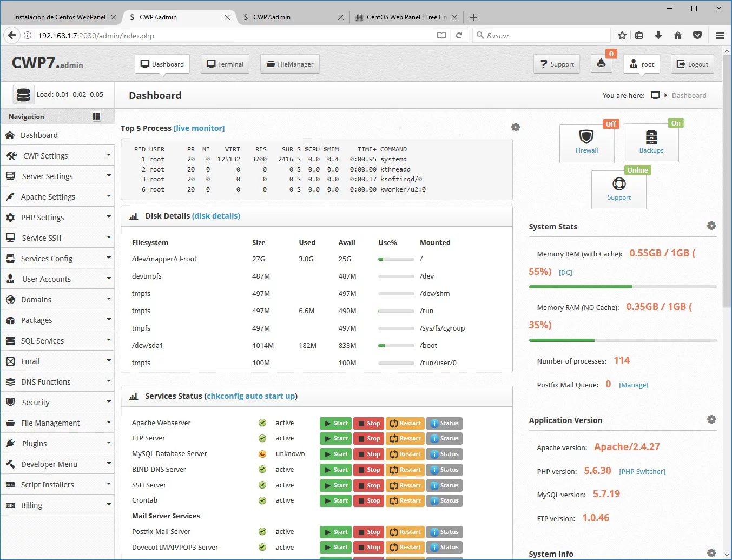Start the MySQL Database Server service

point(335,454)
